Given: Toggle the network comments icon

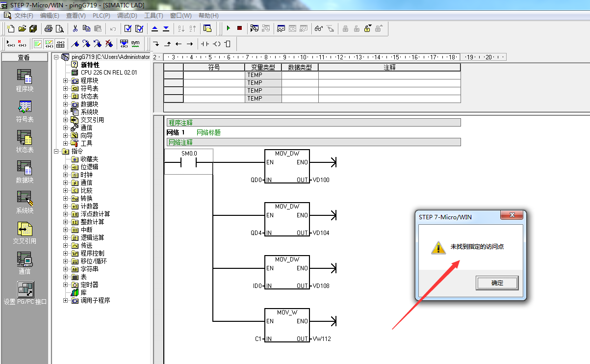Looking at the screenshot, I should click(x=49, y=44).
